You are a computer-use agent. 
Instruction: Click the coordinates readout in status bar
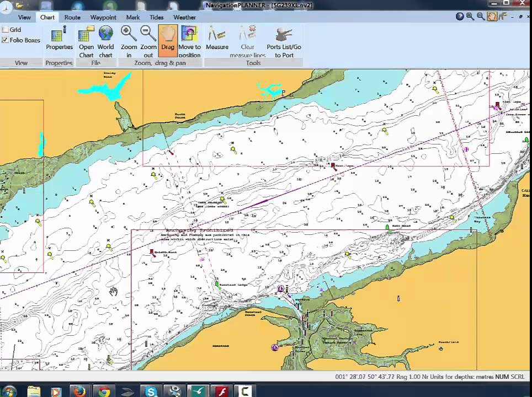pyautogui.click(x=365, y=377)
